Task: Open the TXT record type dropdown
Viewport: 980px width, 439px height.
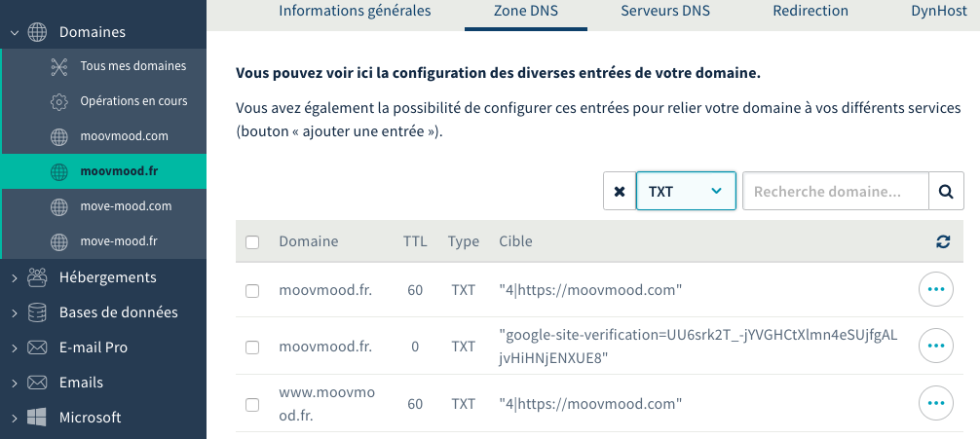Action: coord(686,192)
